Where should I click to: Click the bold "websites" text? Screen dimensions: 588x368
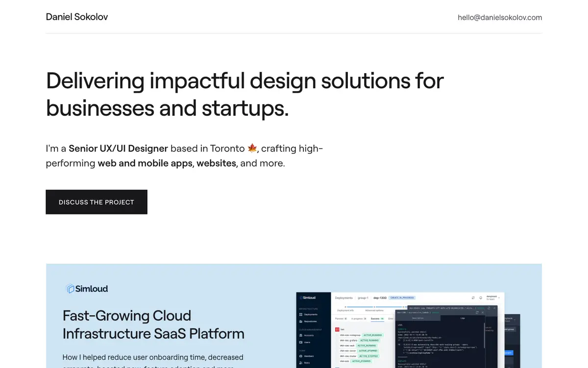tap(216, 163)
